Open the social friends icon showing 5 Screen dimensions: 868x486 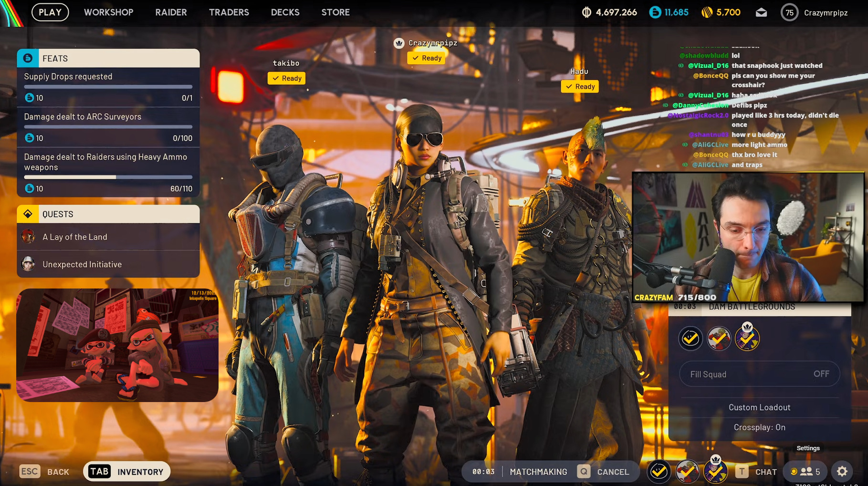point(806,471)
